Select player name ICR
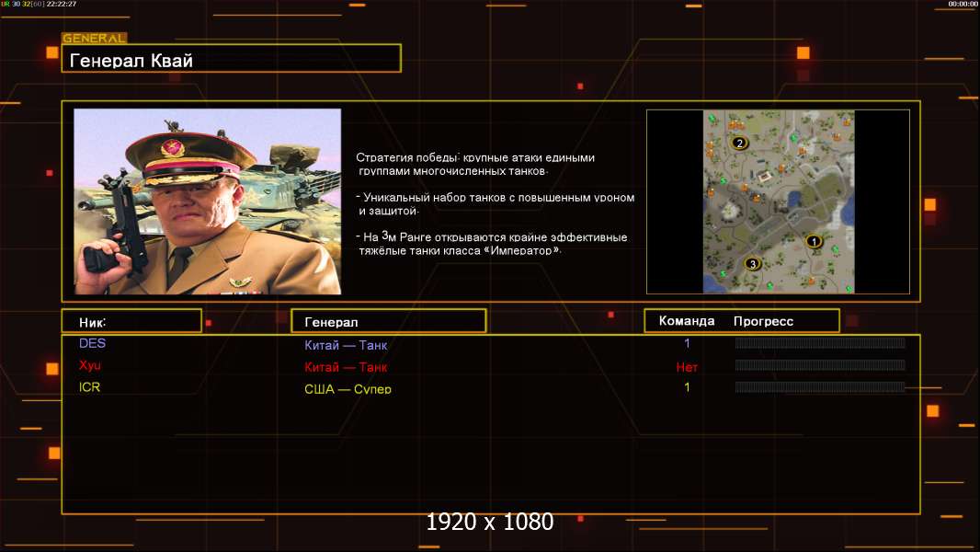The height and width of the screenshot is (552, 980). (89, 387)
